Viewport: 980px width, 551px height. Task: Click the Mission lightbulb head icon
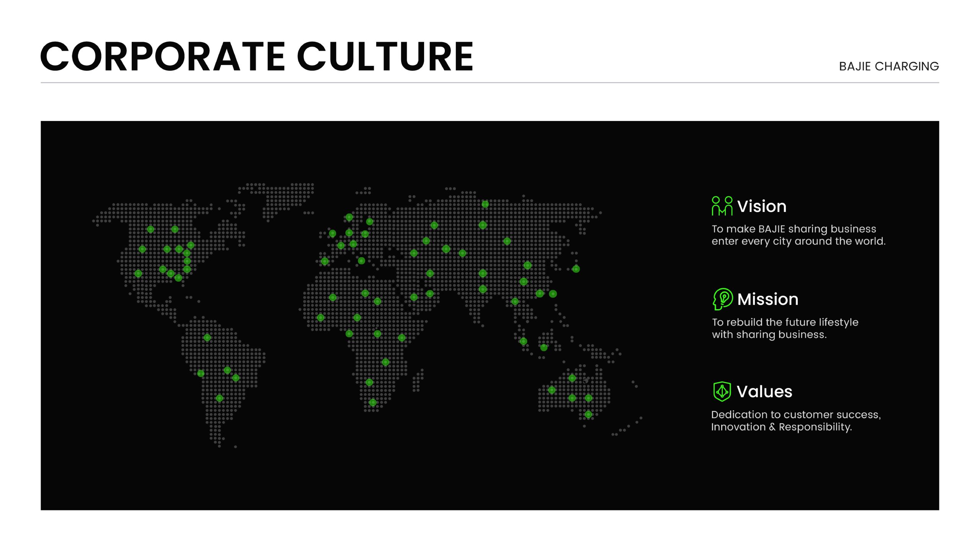coord(723,299)
